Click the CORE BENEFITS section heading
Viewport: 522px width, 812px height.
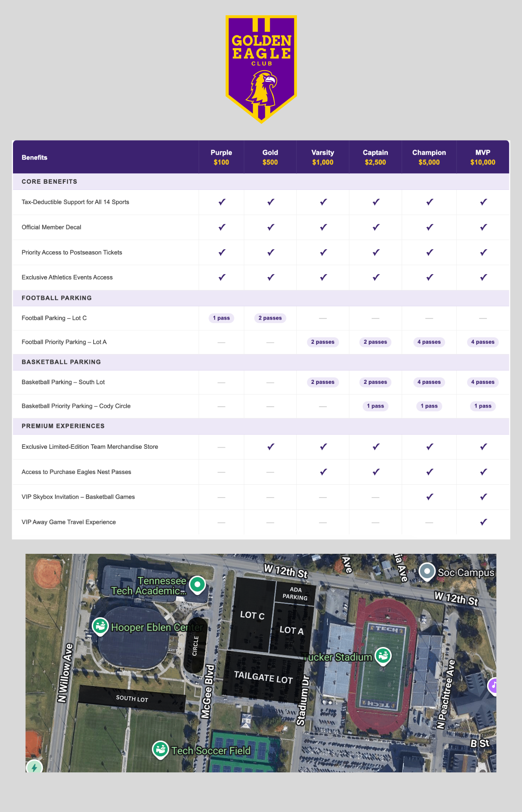click(49, 182)
